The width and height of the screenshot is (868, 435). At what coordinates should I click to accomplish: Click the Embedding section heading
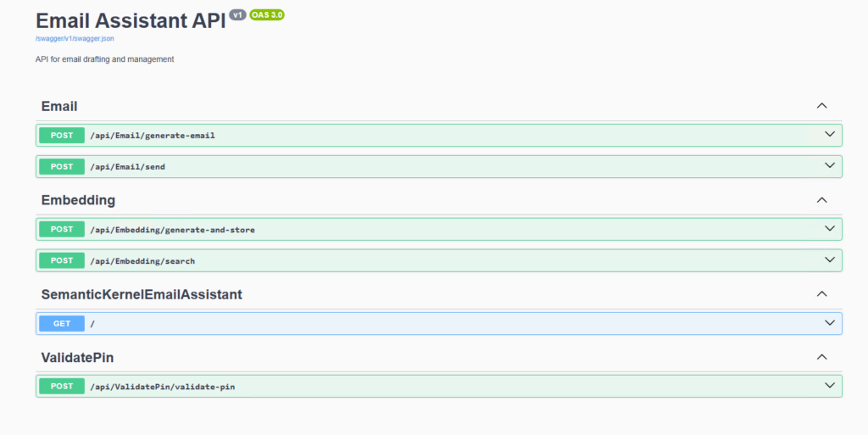(x=78, y=200)
